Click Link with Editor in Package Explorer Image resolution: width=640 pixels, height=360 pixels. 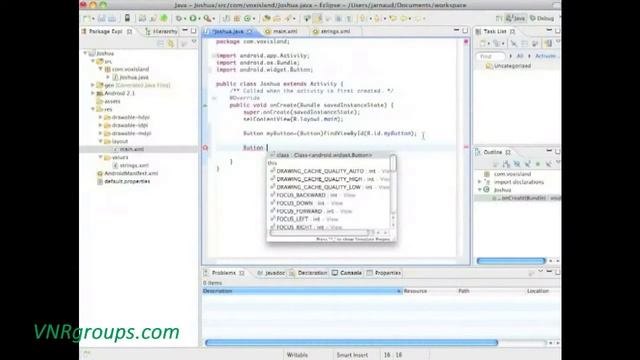coord(171,43)
